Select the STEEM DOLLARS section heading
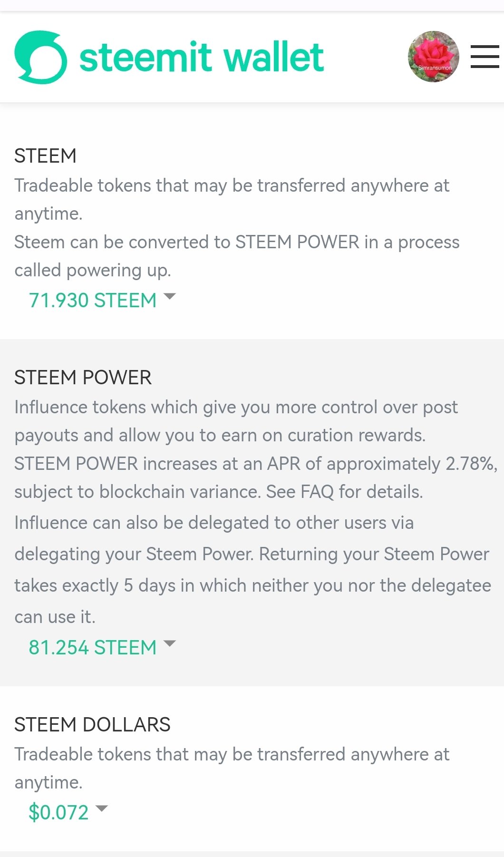The width and height of the screenshot is (504, 857). (92, 725)
